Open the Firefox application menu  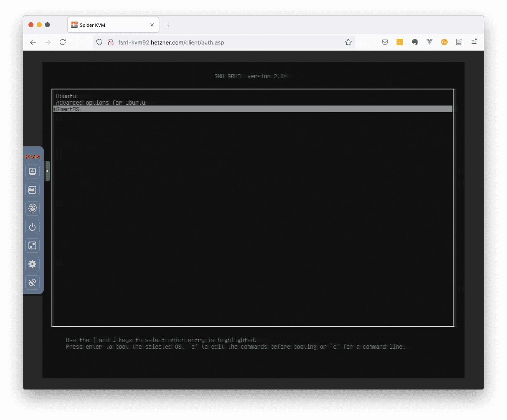pos(474,42)
